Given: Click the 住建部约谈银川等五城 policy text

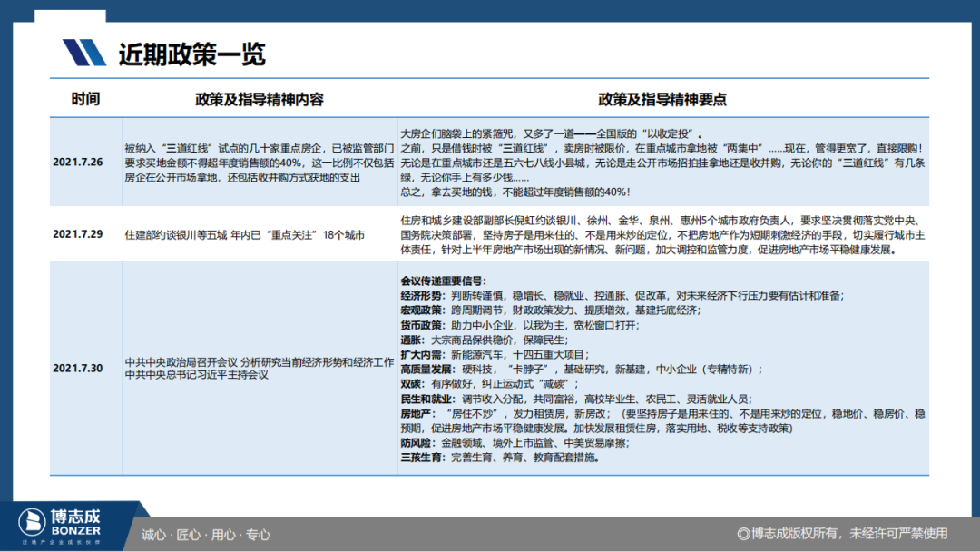Looking at the screenshot, I should 244,234.
